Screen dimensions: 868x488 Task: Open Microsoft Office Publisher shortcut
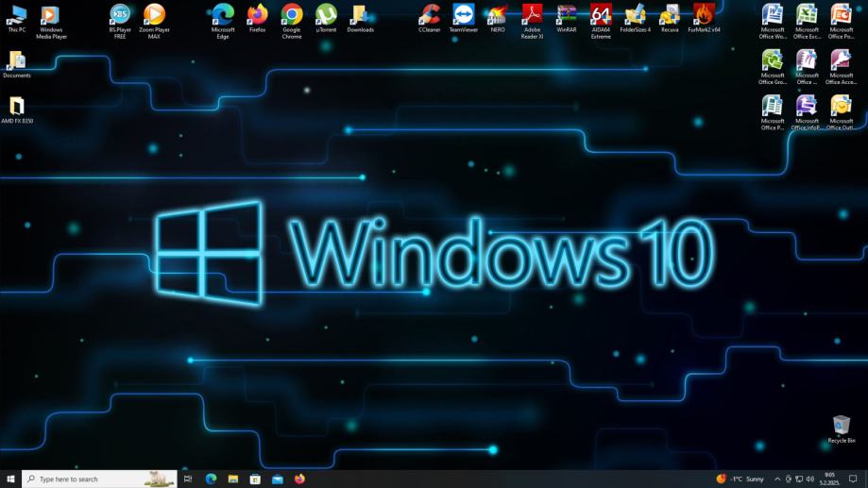(x=773, y=112)
